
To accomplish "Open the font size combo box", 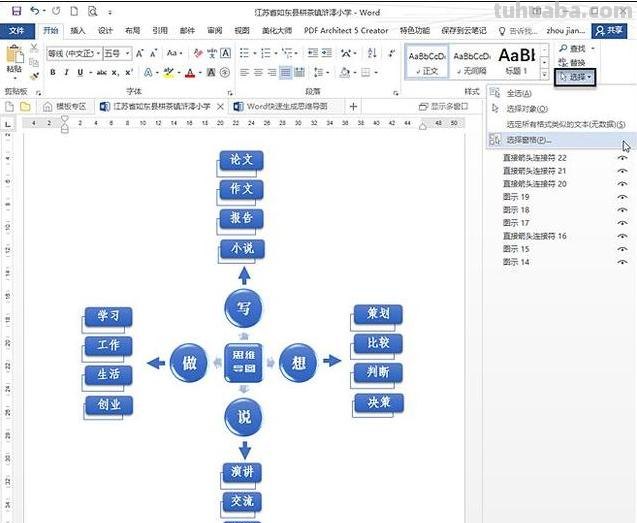I will pos(117,53).
